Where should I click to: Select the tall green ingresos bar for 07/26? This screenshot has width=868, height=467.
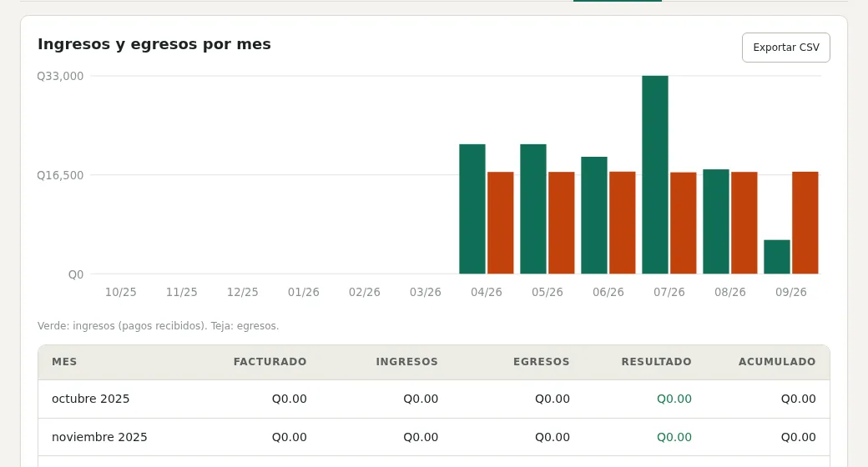click(655, 175)
